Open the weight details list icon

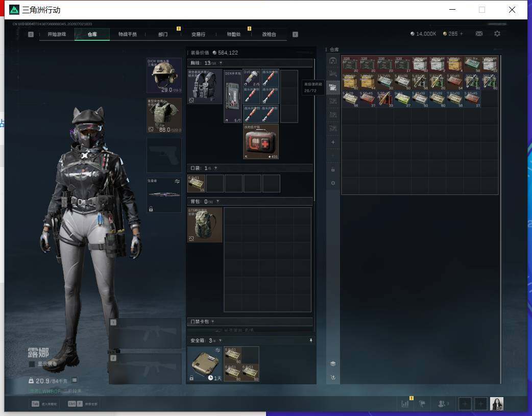(75, 380)
